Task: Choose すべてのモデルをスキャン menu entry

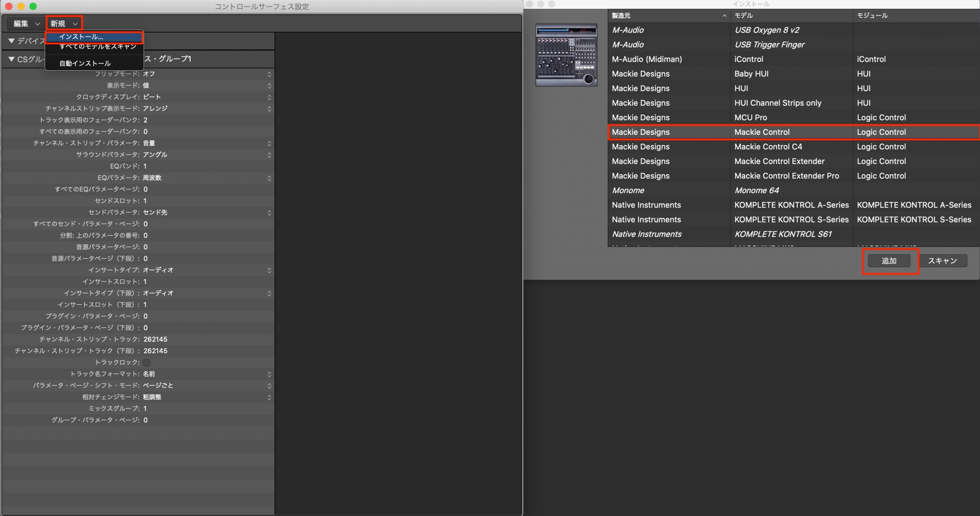Action: click(x=94, y=46)
